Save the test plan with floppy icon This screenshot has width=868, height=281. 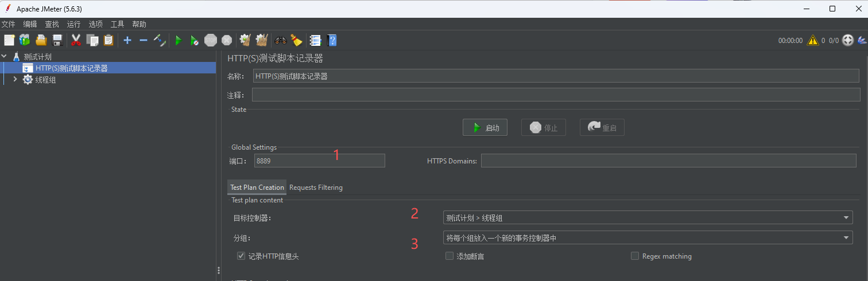(x=57, y=40)
